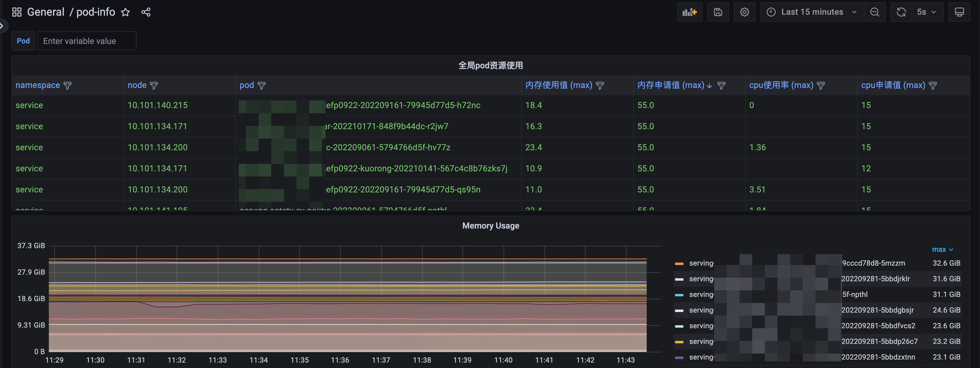Screen dimensions: 980x368
Task: Open filter for the pod column
Action: pos(262,86)
